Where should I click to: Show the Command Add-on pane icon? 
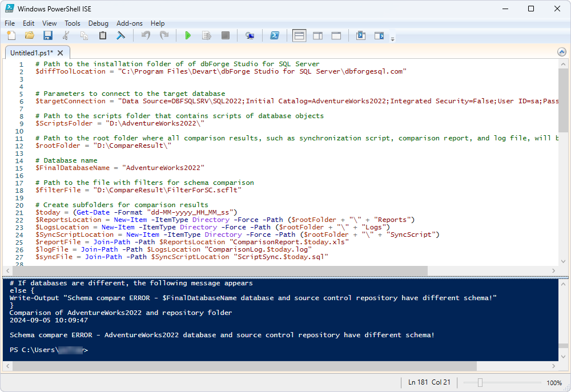(x=379, y=36)
